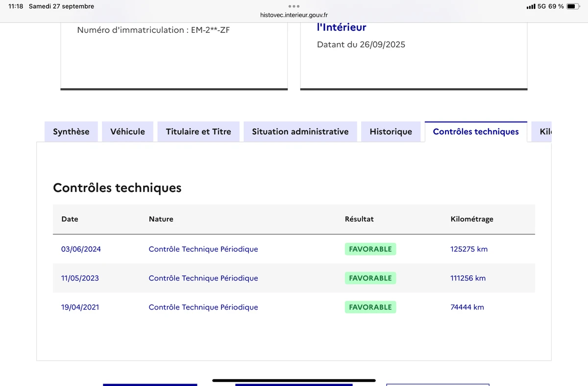The height and width of the screenshot is (386, 588).
Task: Open the partially visible Kilométrage tab
Action: pos(545,132)
